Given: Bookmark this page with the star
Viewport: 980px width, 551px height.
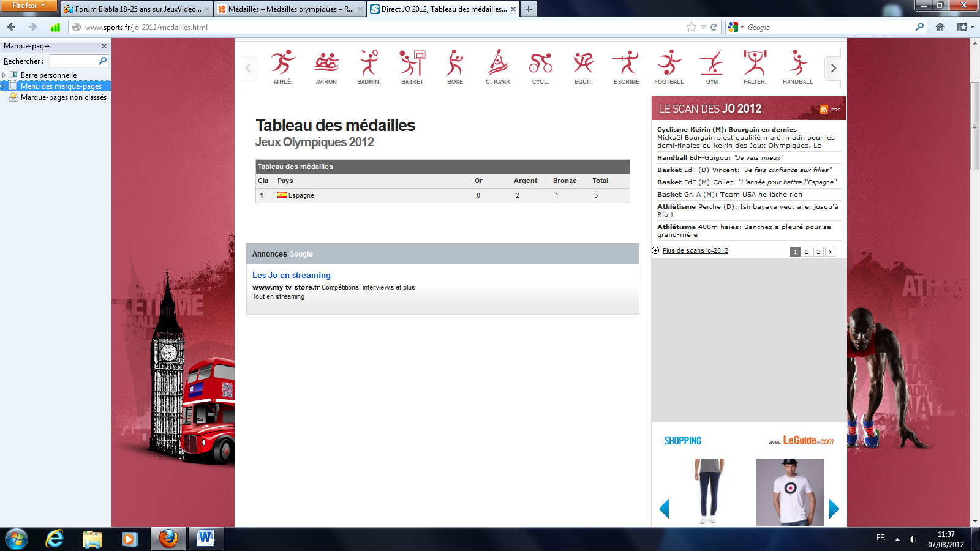Looking at the screenshot, I should [692, 27].
